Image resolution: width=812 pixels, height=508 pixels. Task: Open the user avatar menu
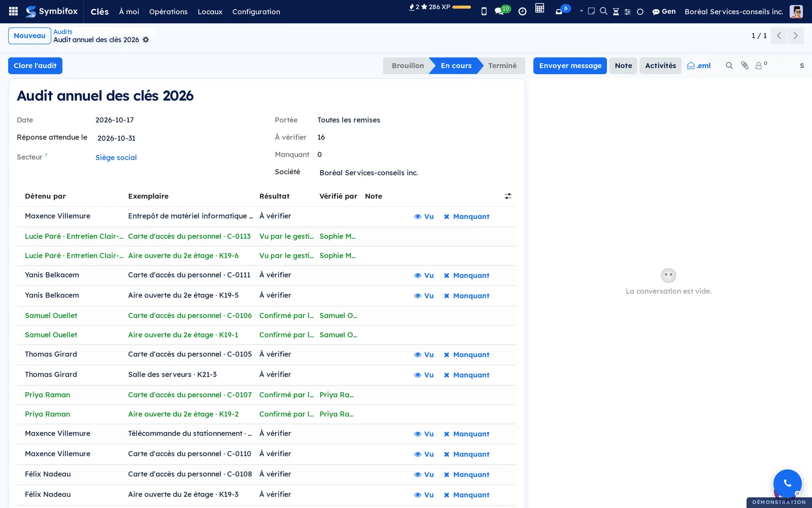[x=796, y=11]
